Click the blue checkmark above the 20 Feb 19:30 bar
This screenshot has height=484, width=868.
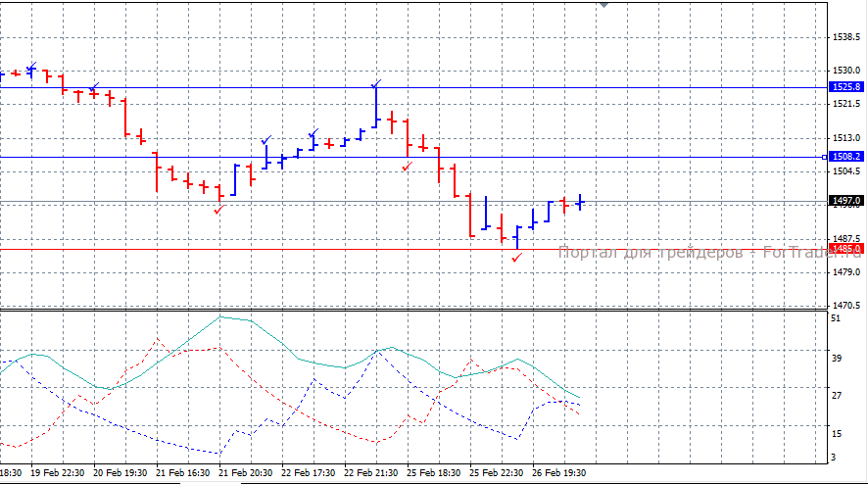pos(94,86)
